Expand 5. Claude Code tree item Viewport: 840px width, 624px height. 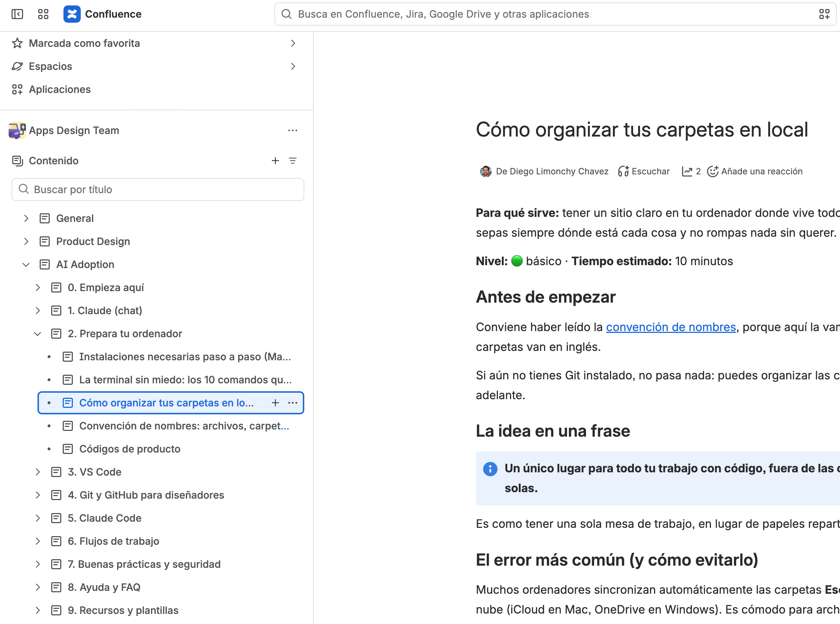tap(37, 518)
